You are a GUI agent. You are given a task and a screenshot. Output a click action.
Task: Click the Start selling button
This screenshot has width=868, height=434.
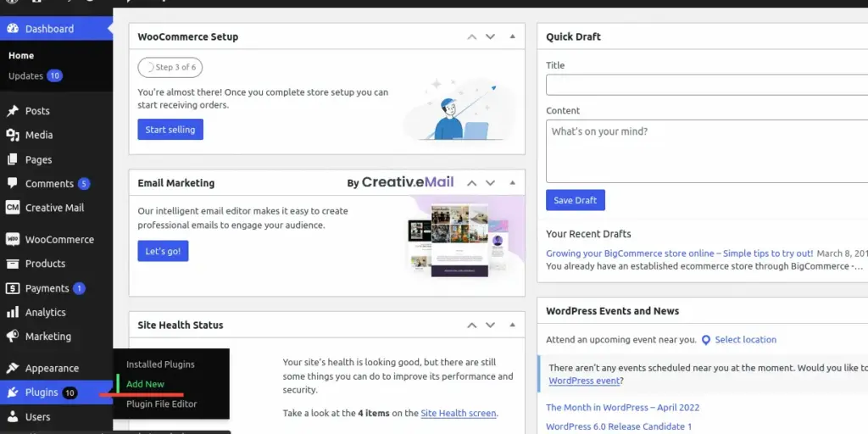click(x=170, y=130)
